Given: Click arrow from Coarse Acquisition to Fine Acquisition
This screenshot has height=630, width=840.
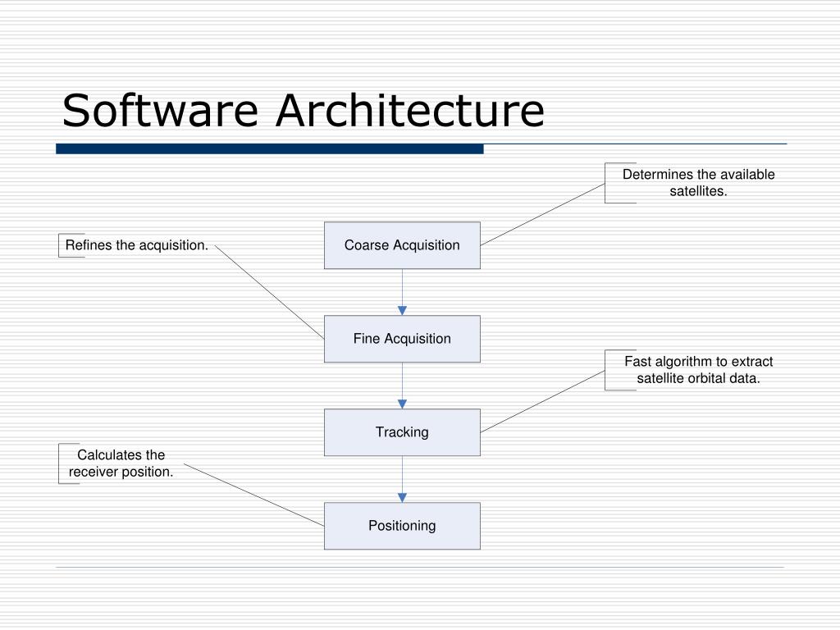Looking at the screenshot, I should 402,292.
